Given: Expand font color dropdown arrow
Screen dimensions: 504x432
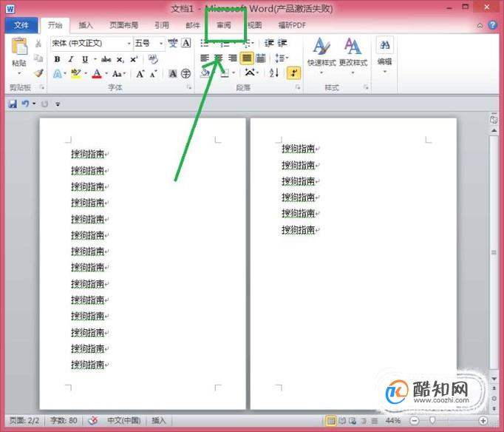Looking at the screenshot, I should pos(106,74).
